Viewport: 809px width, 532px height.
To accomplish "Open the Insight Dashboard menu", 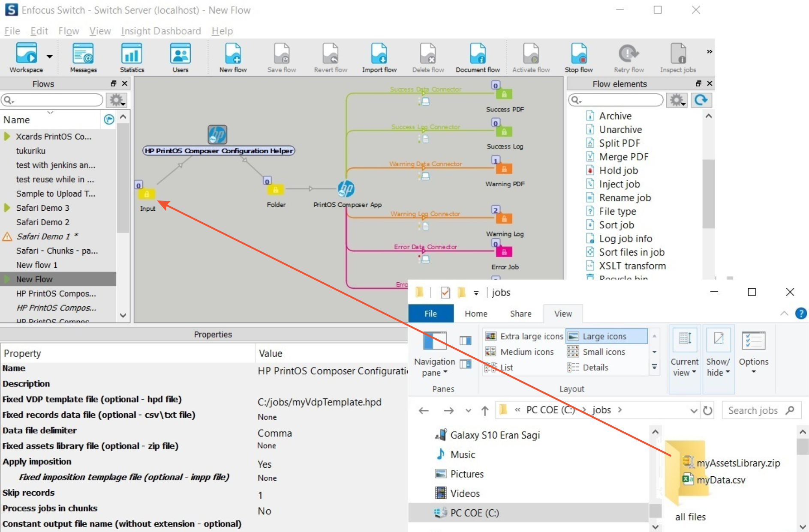I will click(x=161, y=31).
